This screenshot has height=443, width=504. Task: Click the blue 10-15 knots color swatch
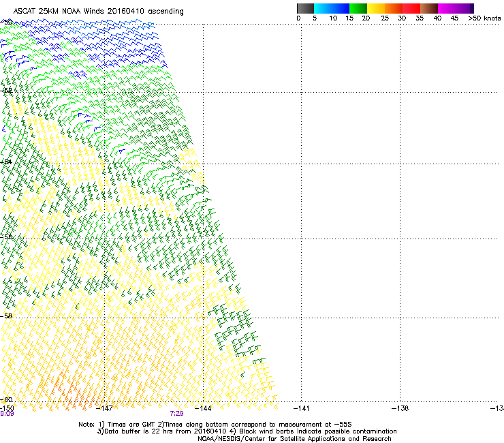point(341,8)
